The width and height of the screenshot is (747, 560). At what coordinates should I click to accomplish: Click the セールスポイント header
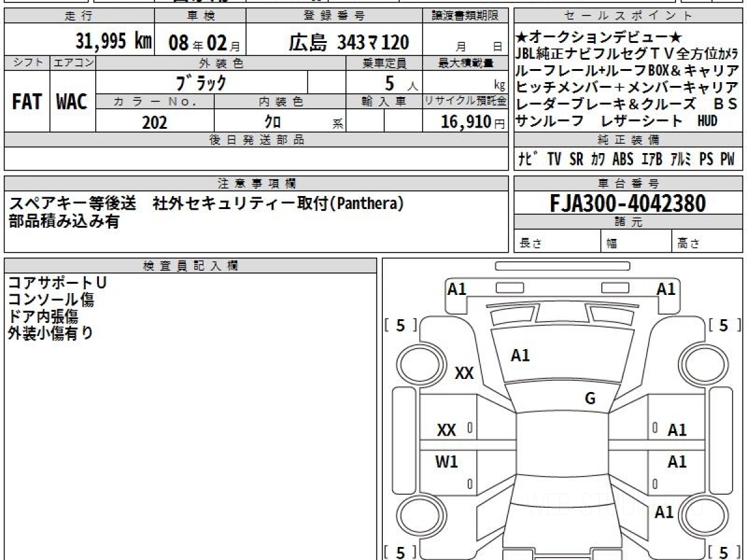click(x=628, y=16)
